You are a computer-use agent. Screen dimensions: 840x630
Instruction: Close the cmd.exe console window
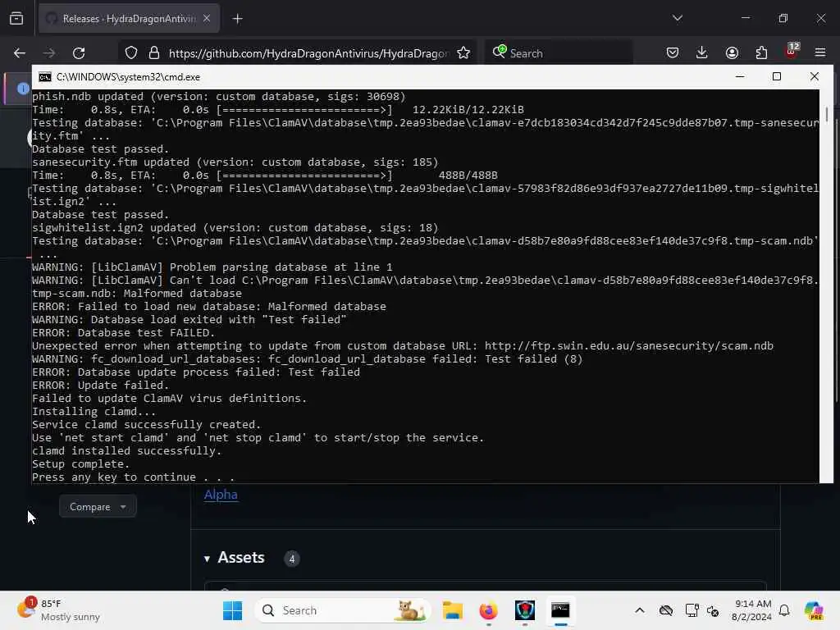tap(815, 76)
